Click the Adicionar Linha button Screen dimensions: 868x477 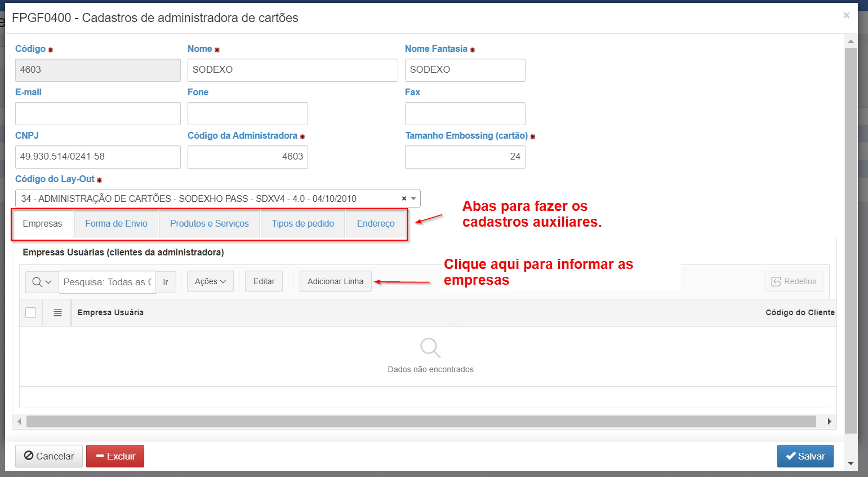tap(335, 281)
